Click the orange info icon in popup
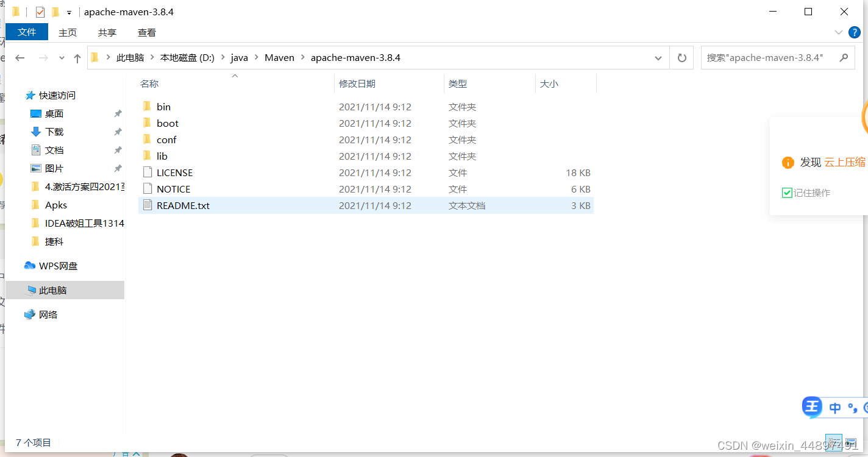 [x=788, y=163]
